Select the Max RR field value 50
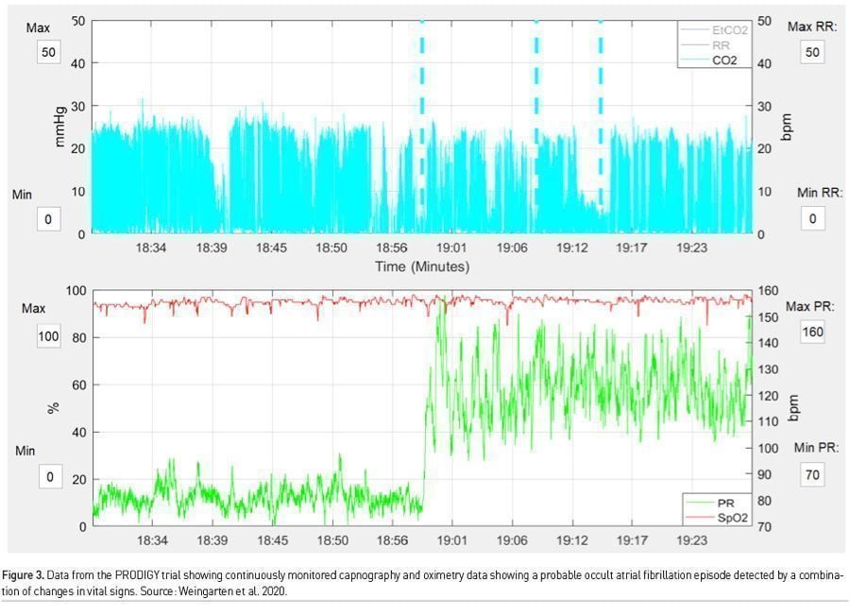Viewport: 850px width, 616px height. [812, 53]
